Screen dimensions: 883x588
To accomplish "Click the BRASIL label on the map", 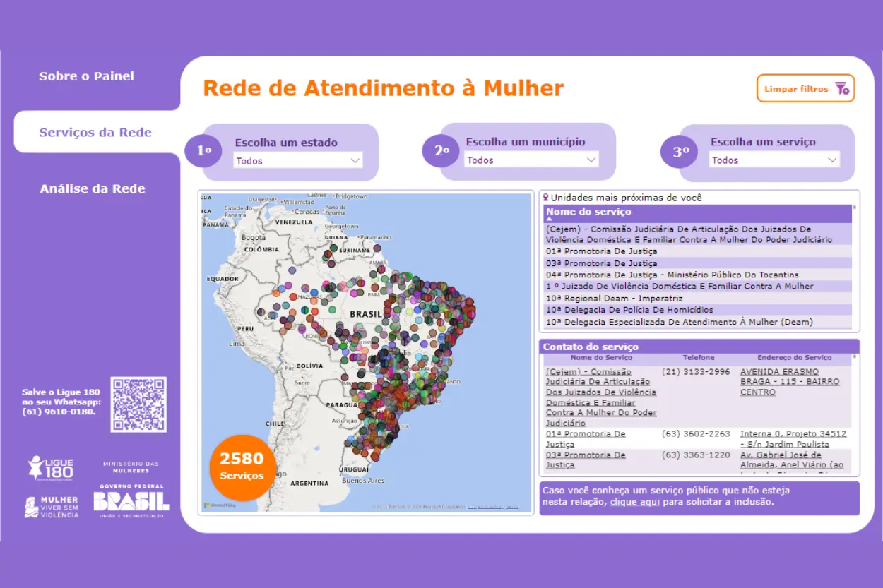I will pos(366,313).
